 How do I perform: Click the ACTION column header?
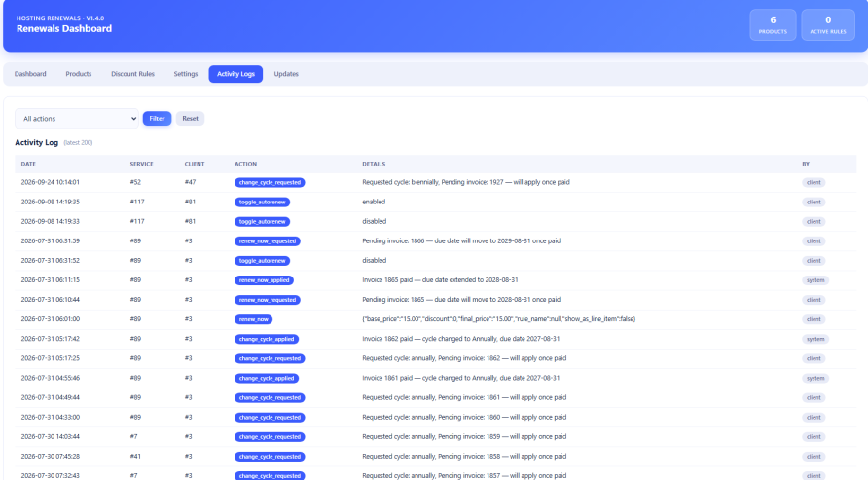tap(246, 164)
